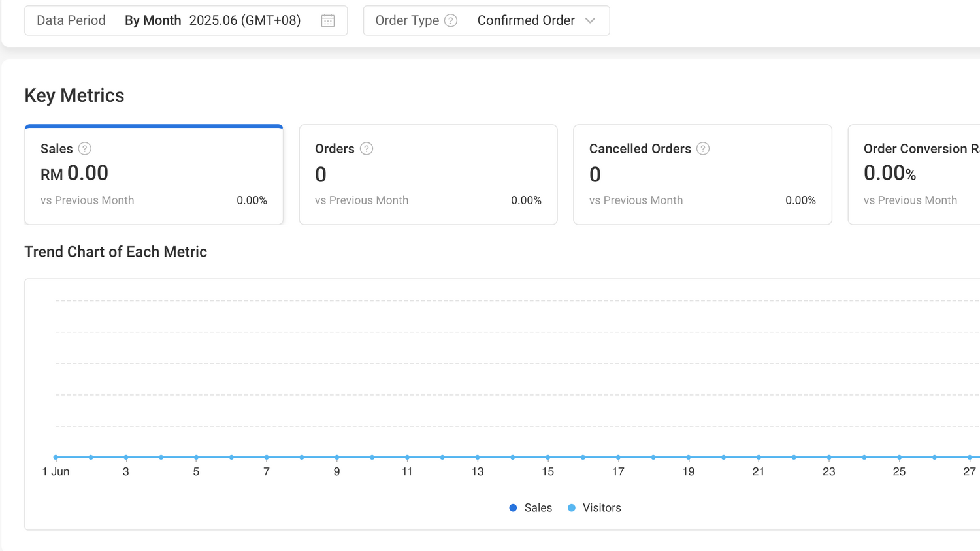Click the light blue Visitors legend dot

click(572, 508)
